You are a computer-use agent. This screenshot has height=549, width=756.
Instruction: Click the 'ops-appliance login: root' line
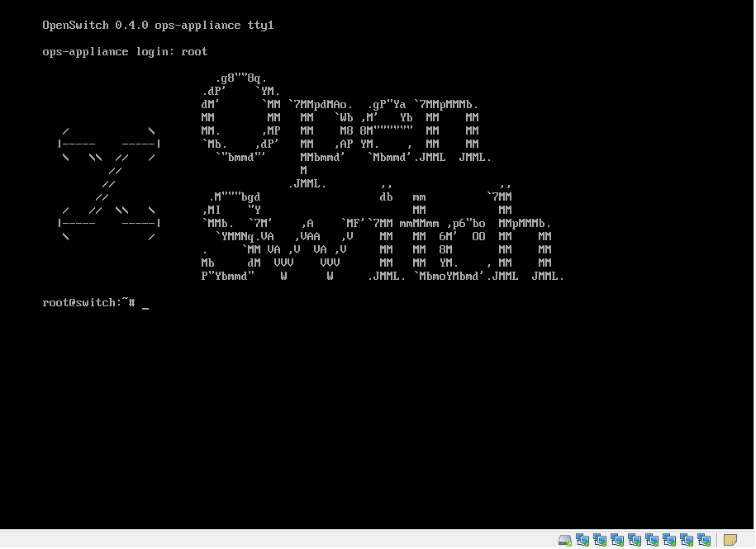[125, 52]
